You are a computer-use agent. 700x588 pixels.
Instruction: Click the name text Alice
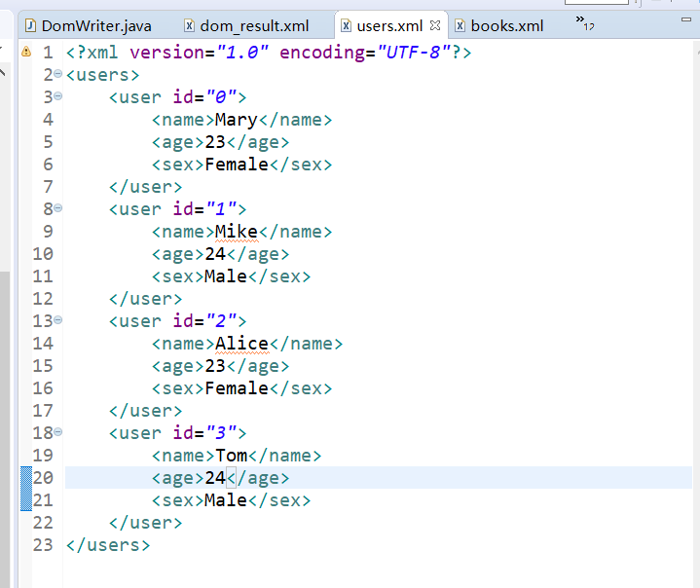(x=241, y=344)
